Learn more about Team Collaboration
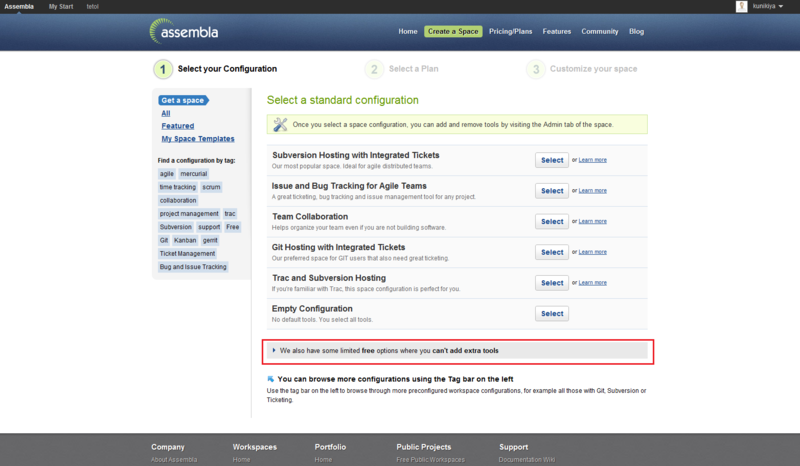800x466 pixels. 592,221
